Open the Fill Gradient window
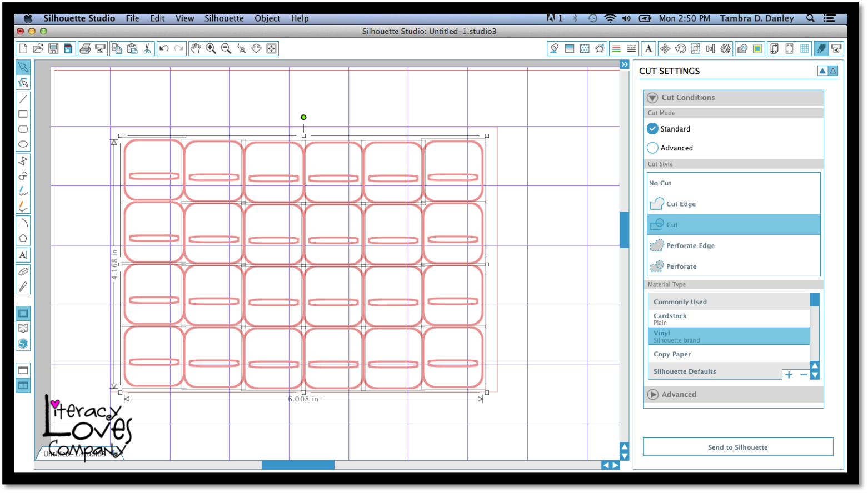The height and width of the screenshot is (493, 868). pyautogui.click(x=570, y=49)
